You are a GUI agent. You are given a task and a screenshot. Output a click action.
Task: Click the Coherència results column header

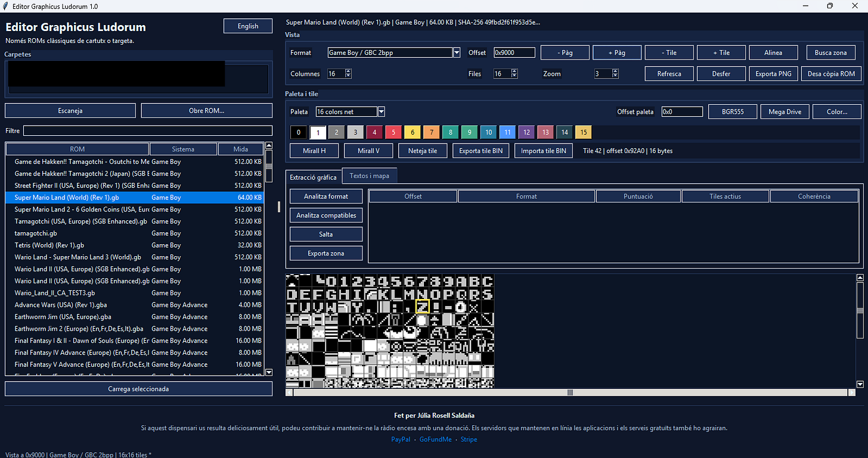814,196
